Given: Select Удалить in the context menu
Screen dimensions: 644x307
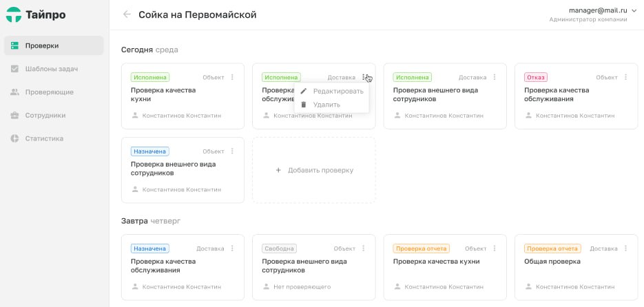Looking at the screenshot, I should click(x=331, y=105).
